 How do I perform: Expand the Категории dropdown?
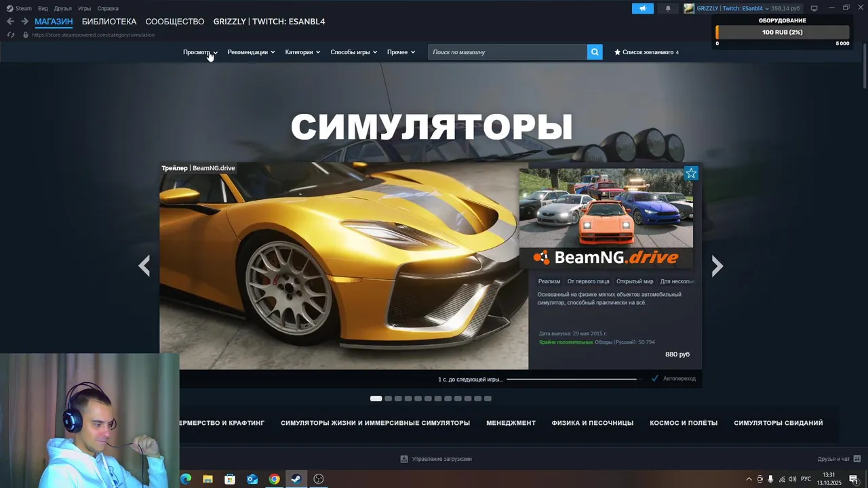[302, 52]
